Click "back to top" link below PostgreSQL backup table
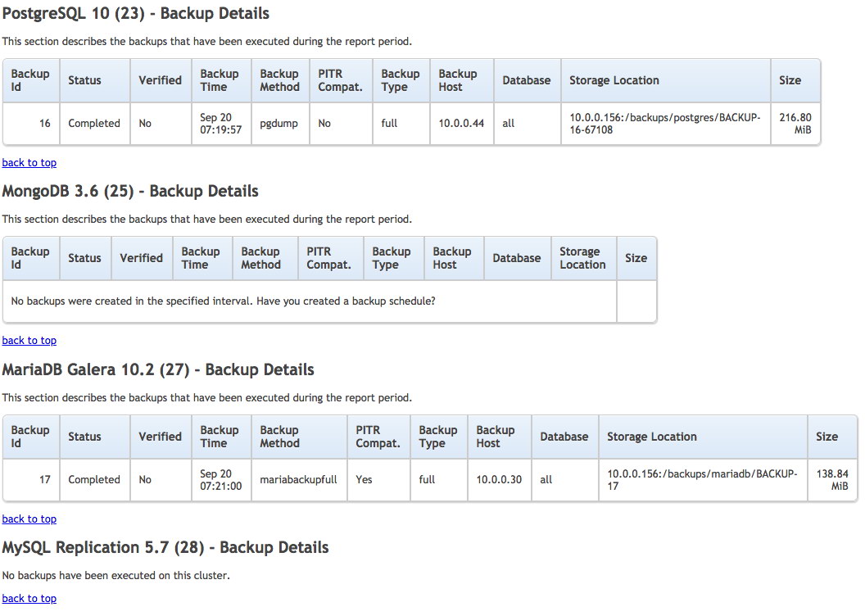 click(29, 163)
